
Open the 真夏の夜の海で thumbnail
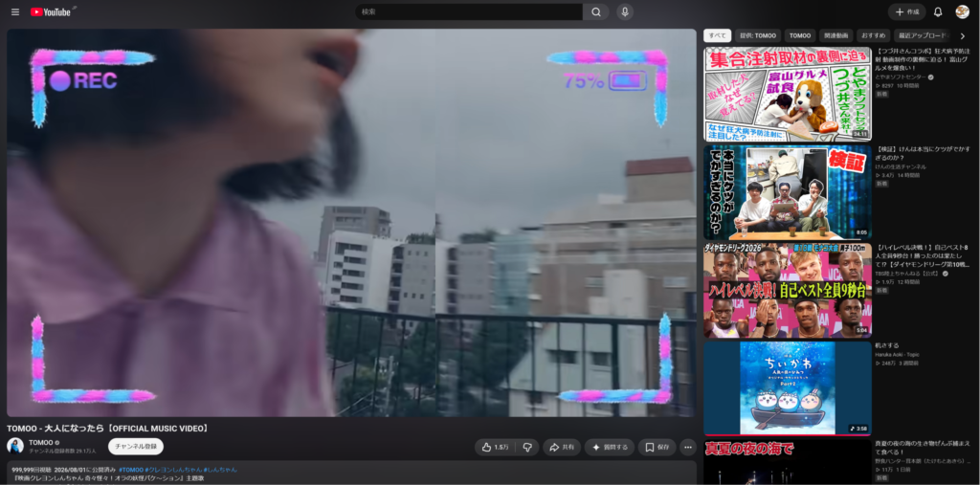click(x=788, y=462)
